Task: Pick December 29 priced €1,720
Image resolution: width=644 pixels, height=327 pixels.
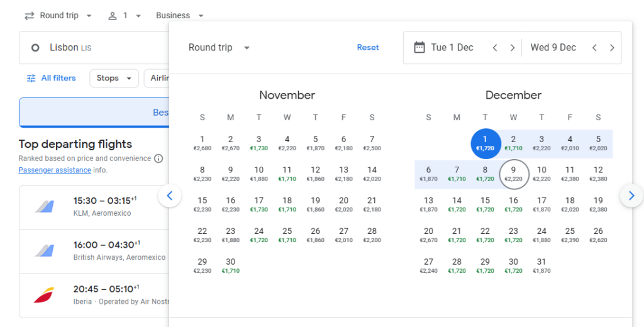Action: pos(485,266)
